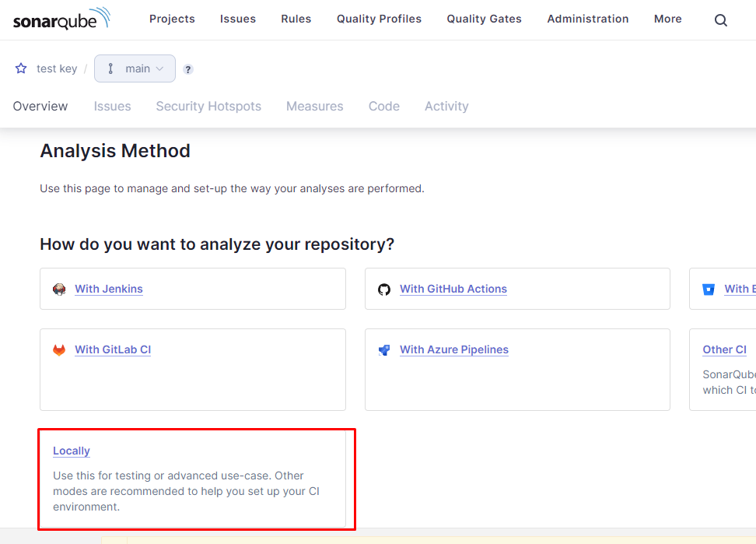
Task: Open the Rules page
Action: point(296,19)
